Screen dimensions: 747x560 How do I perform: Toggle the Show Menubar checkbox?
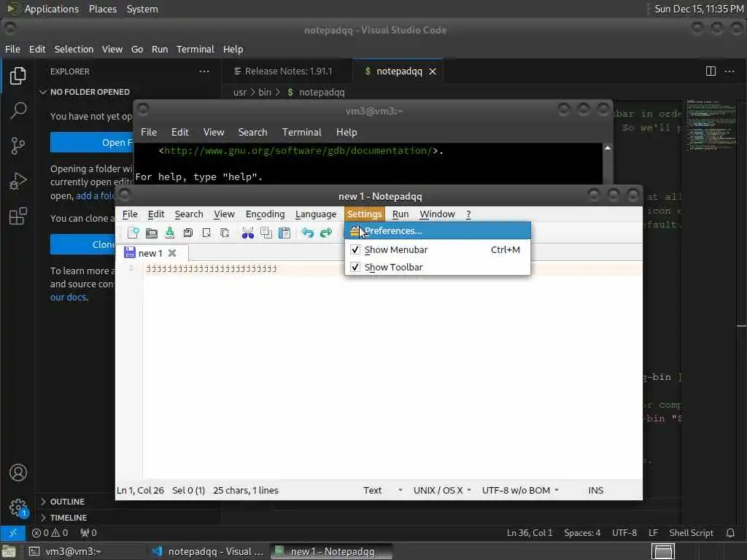tap(355, 249)
